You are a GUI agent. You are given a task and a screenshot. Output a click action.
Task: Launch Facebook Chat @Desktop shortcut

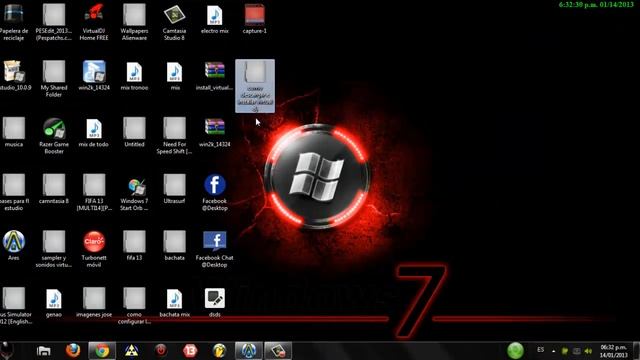tap(215, 249)
